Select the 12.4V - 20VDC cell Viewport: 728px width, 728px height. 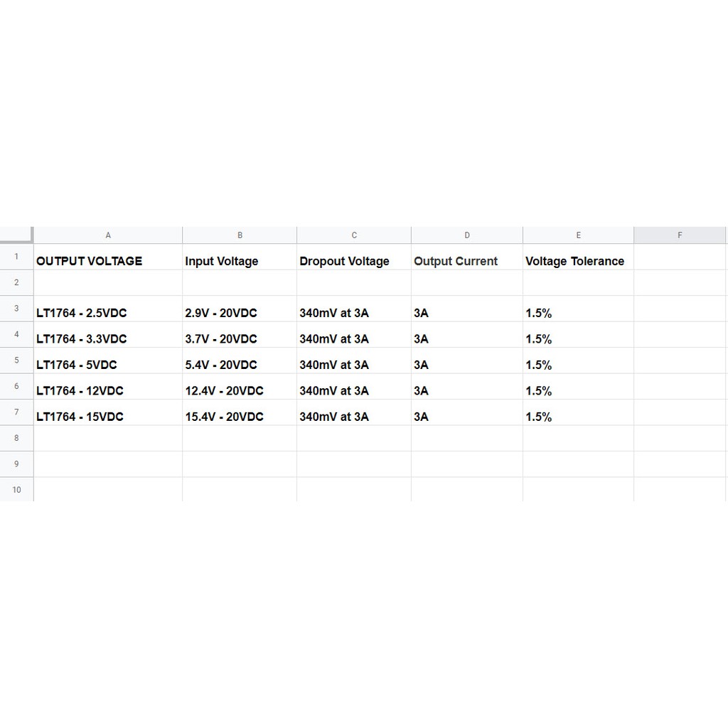[x=225, y=391]
